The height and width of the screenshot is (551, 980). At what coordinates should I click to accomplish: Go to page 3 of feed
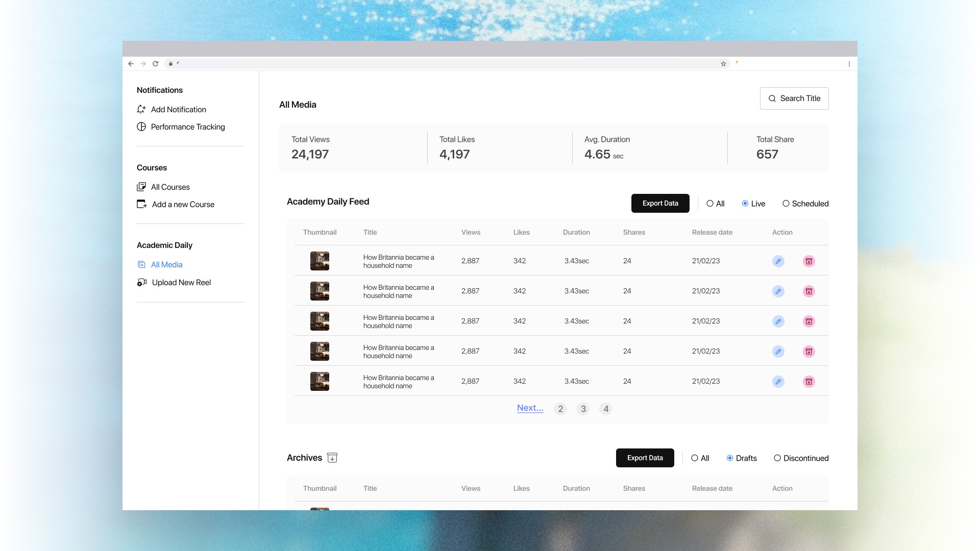click(x=583, y=409)
